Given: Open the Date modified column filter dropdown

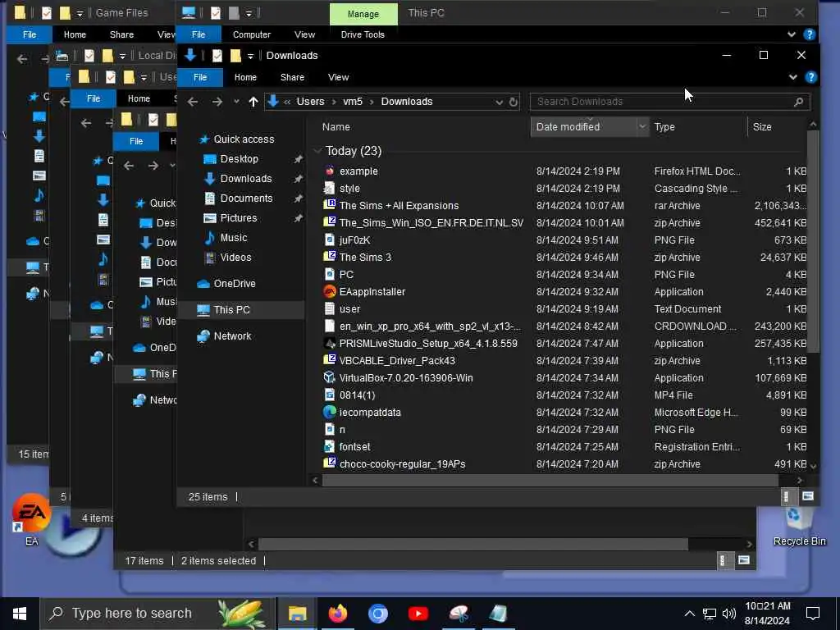Looking at the screenshot, I should pyautogui.click(x=641, y=127).
